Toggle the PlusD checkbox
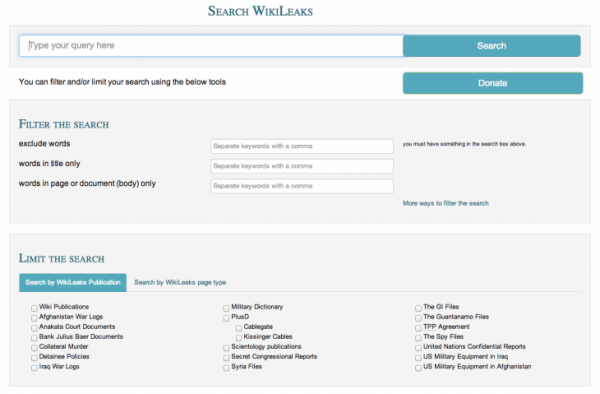Image resolution: width=600 pixels, height=394 pixels. pyautogui.click(x=227, y=318)
